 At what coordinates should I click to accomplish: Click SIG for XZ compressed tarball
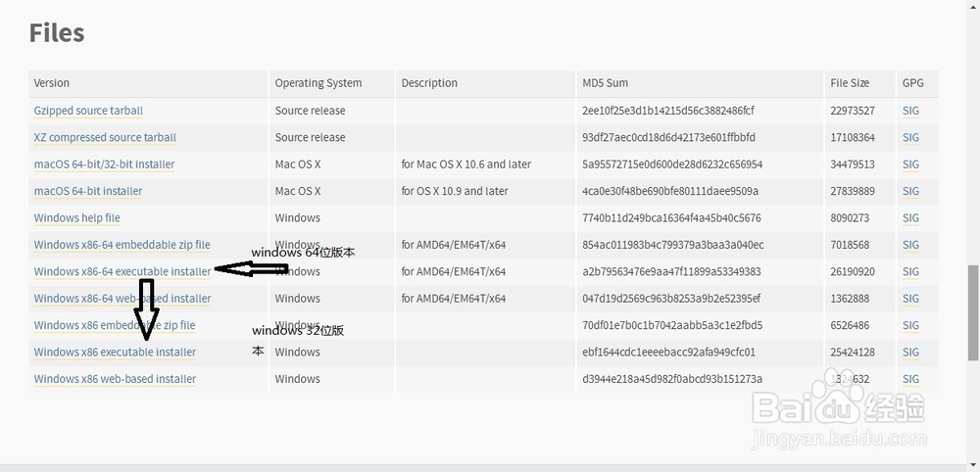point(910,138)
